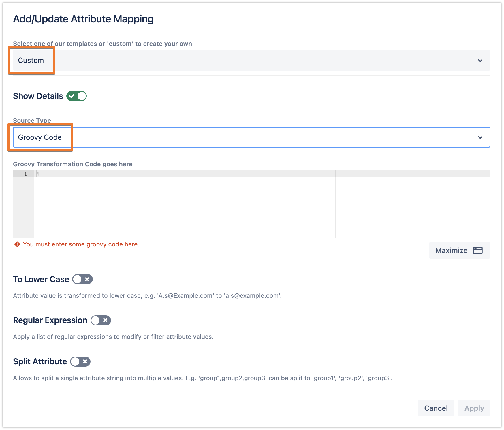Click the red error warning icon

click(x=17, y=244)
